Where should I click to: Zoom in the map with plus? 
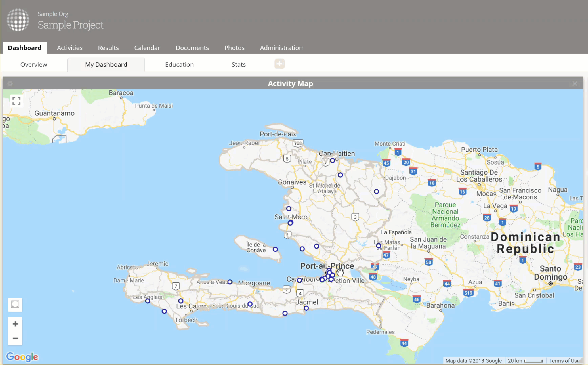point(15,324)
